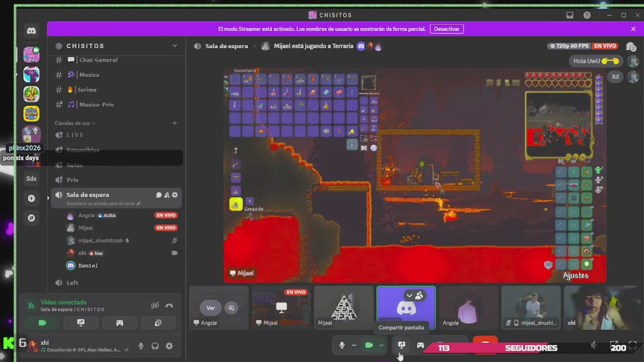Open soundboard in voice connected panel

point(158,323)
